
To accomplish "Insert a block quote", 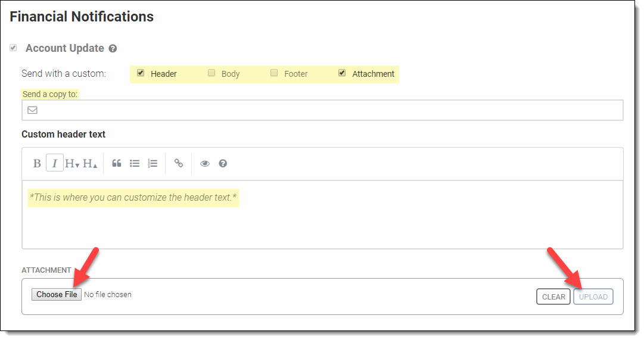I will click(117, 163).
